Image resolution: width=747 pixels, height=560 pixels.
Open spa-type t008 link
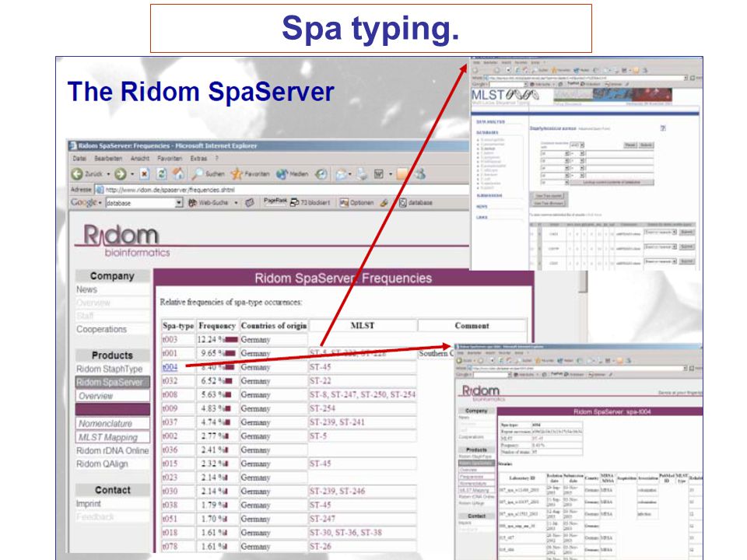point(170,395)
